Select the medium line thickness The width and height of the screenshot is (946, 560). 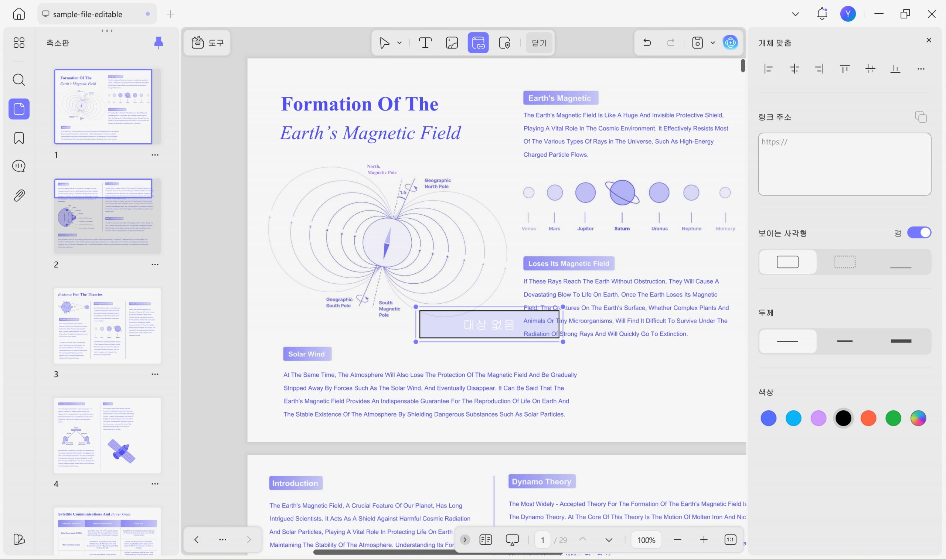click(844, 341)
